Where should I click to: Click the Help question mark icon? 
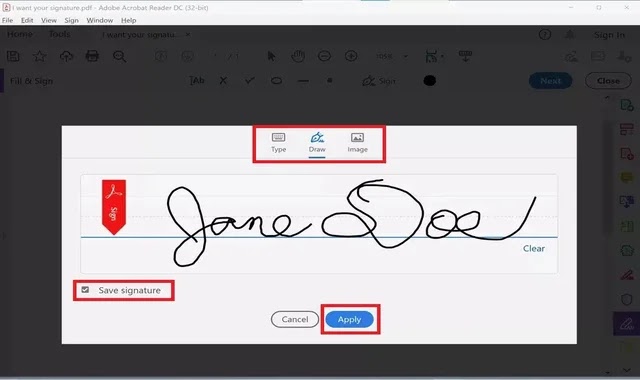tap(545, 35)
